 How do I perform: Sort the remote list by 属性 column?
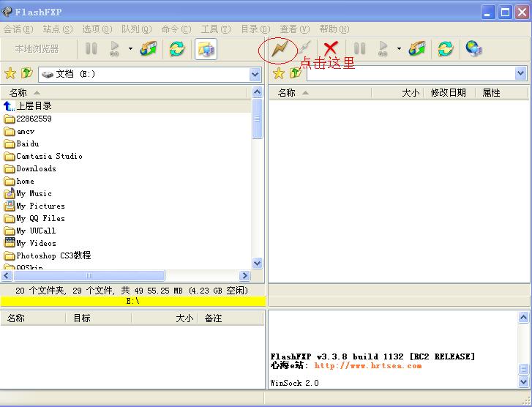[502, 93]
